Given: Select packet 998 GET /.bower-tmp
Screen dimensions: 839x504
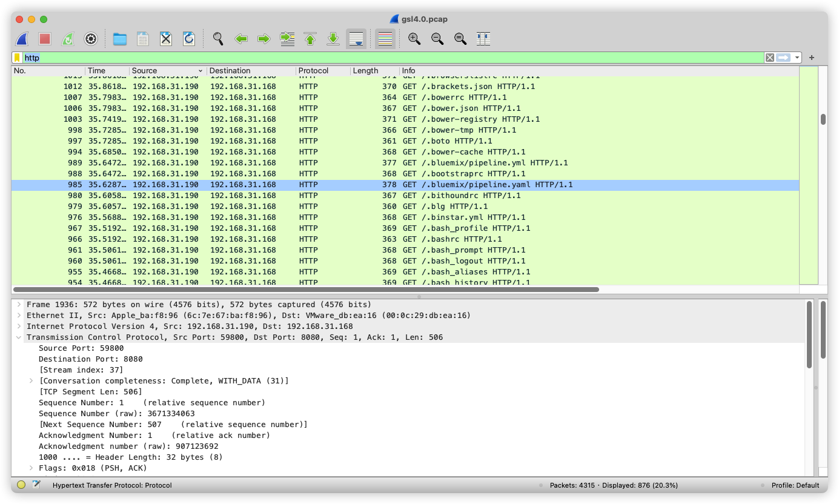Looking at the screenshot, I should click(405, 130).
